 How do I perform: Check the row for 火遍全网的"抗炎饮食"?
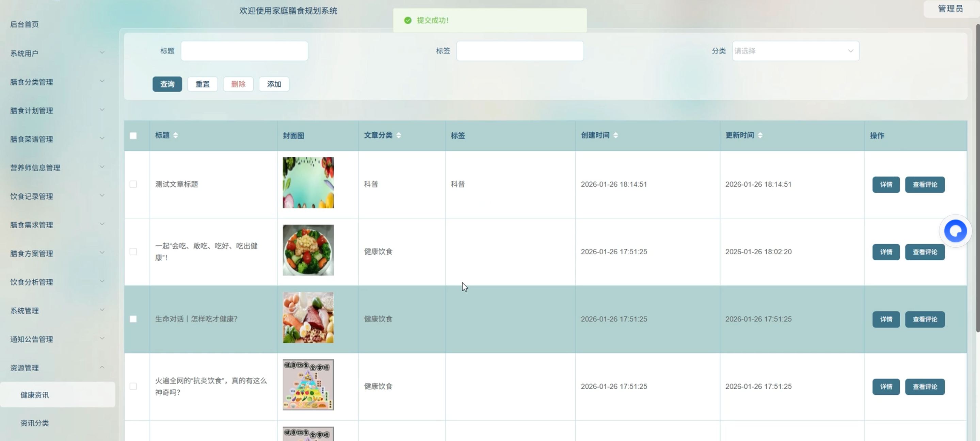tap(133, 386)
